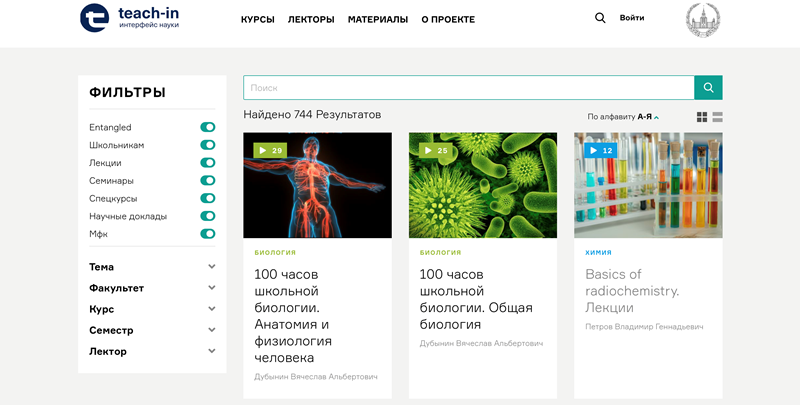Click the 29 videos badge on anatomy course
This screenshot has height=405, width=800.
click(270, 150)
